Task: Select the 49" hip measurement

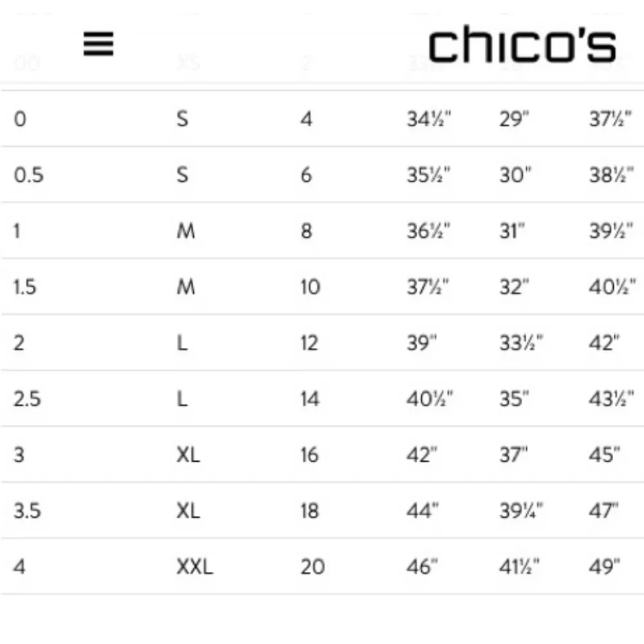Action: [604, 567]
